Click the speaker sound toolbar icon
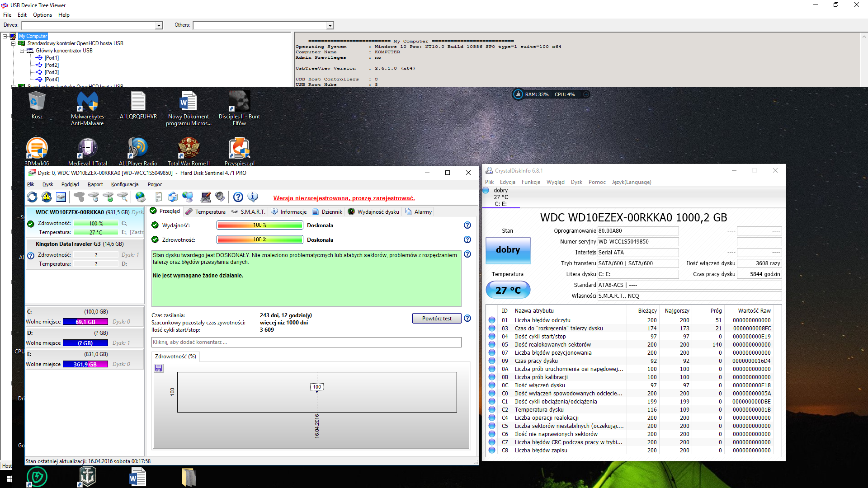The image size is (868, 488). (x=220, y=197)
